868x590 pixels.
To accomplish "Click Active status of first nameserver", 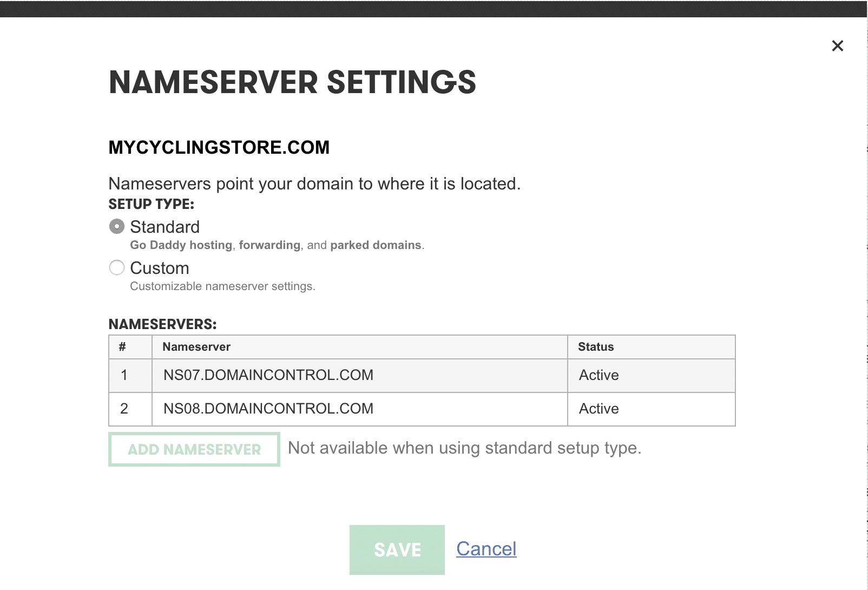I will [599, 375].
